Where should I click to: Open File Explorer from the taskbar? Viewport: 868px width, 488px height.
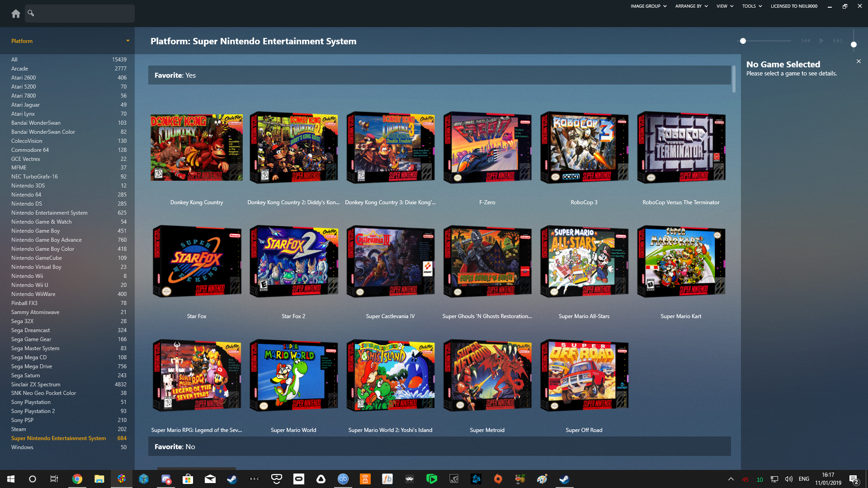pos(99,479)
